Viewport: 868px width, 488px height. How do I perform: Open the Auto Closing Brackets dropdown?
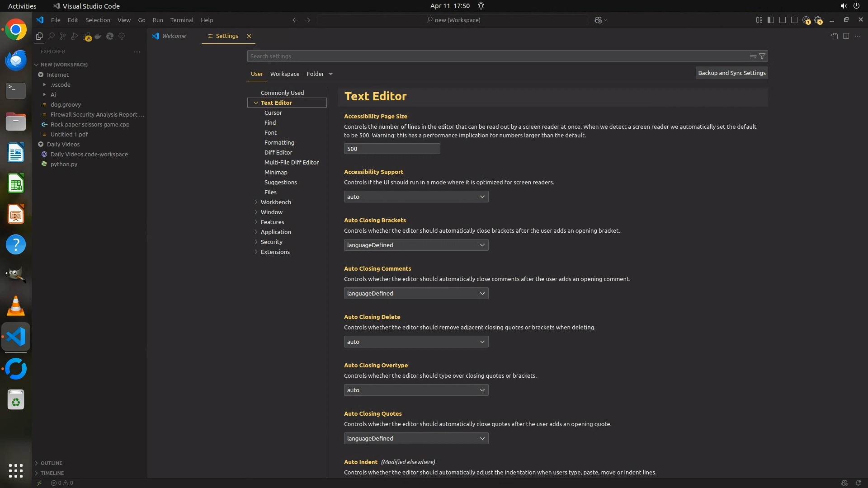point(416,245)
